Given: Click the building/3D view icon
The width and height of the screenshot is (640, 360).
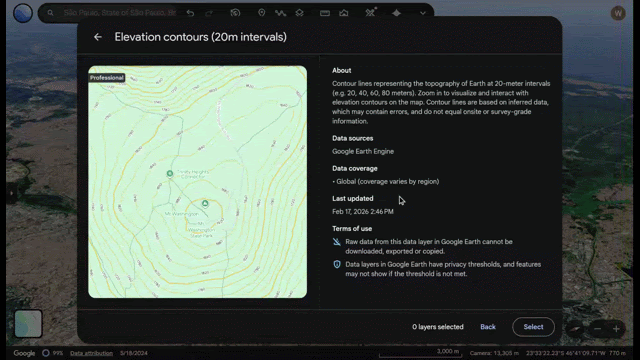Looking at the screenshot, I should pyautogui.click(x=344, y=13).
